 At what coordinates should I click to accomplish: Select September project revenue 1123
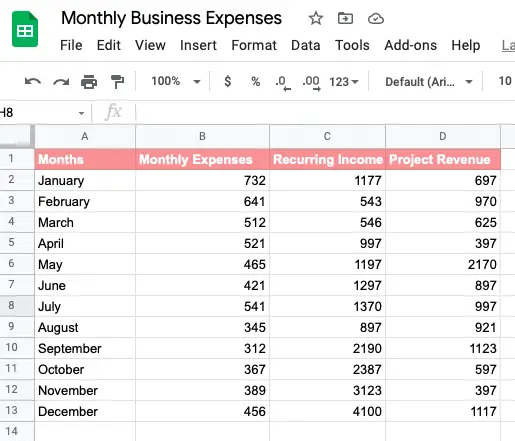tap(443, 348)
